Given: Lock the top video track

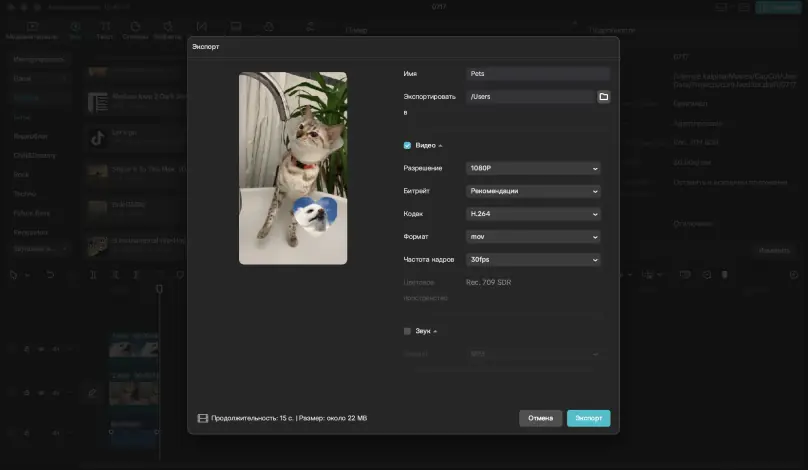Looking at the screenshot, I should (x=26, y=349).
